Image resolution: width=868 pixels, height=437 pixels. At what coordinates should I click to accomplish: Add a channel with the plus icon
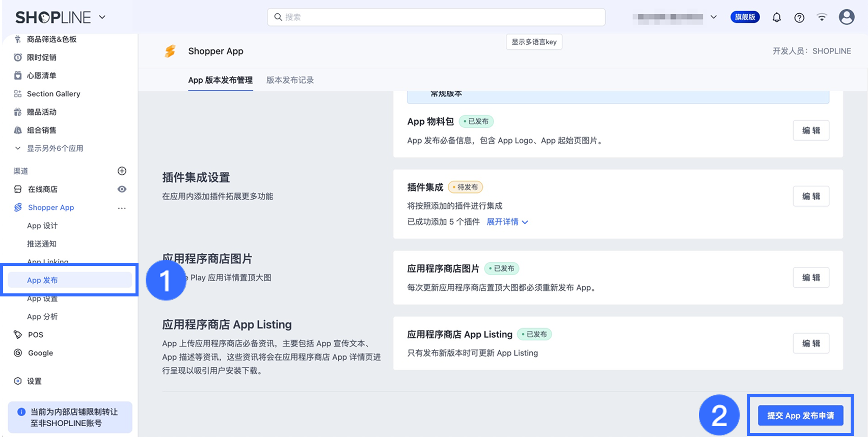tap(122, 171)
